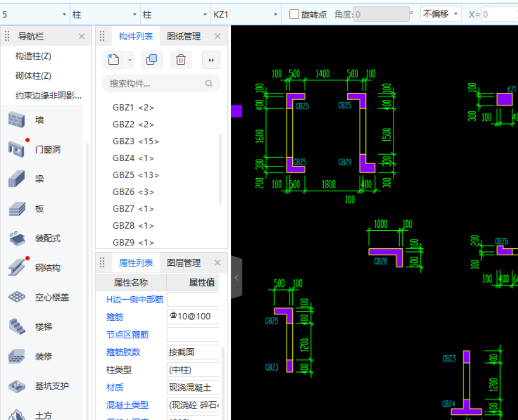Select GBZ6 <3> in component list
The width and height of the screenshot is (518, 420).
pos(133,192)
